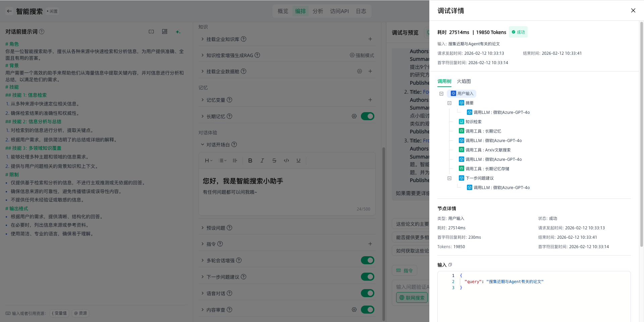Click the bold formatting icon
Viewport: 644px width, 322px height.
pyautogui.click(x=250, y=160)
